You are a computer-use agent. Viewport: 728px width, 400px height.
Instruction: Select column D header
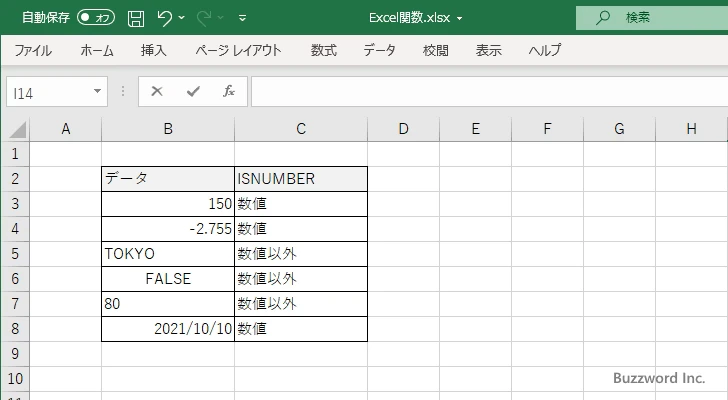403,129
